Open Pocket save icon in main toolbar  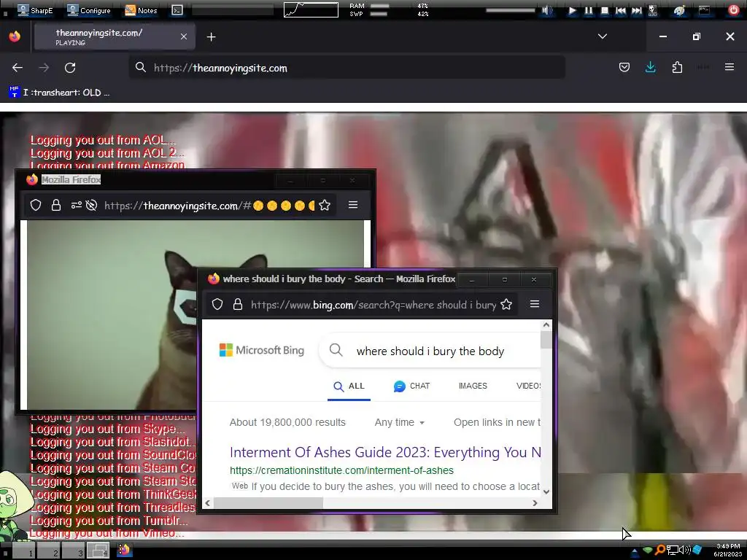coord(624,68)
